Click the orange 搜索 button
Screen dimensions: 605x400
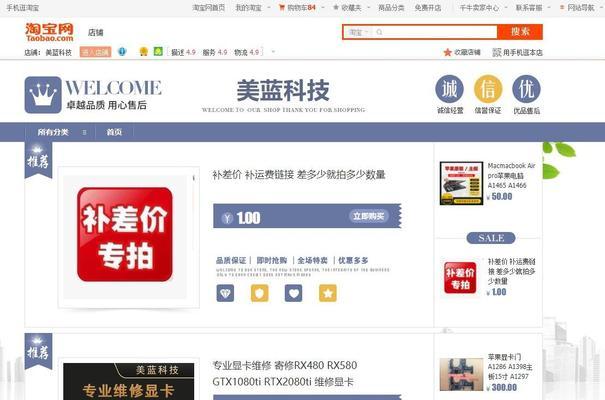[520, 32]
